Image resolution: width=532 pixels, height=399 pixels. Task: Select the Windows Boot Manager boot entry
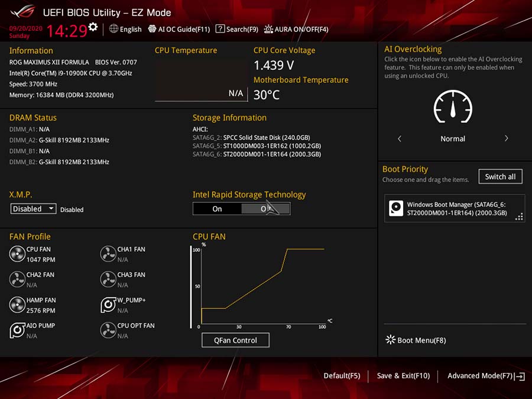(455, 208)
